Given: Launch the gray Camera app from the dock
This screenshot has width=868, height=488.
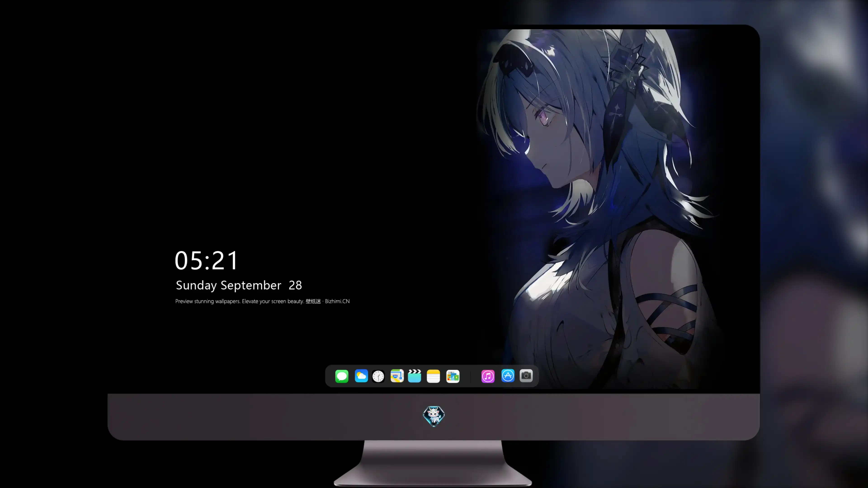Looking at the screenshot, I should tap(526, 375).
